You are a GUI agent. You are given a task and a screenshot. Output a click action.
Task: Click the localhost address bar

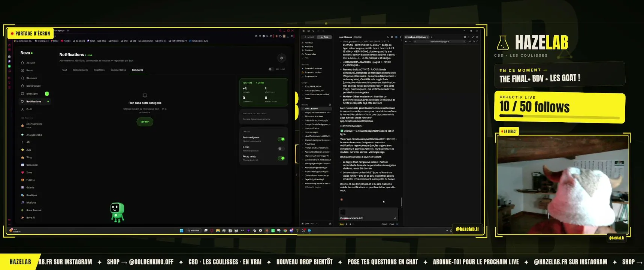[439, 42]
